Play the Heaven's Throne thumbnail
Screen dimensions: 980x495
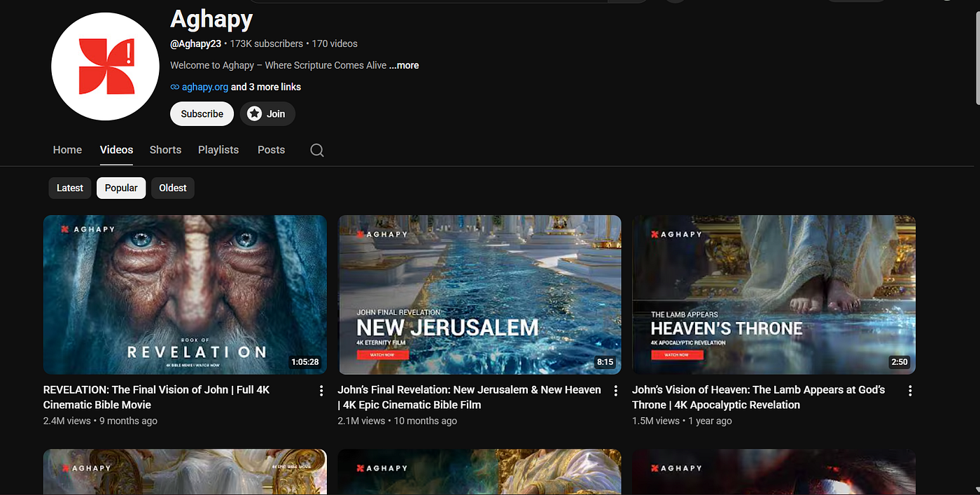(x=773, y=295)
